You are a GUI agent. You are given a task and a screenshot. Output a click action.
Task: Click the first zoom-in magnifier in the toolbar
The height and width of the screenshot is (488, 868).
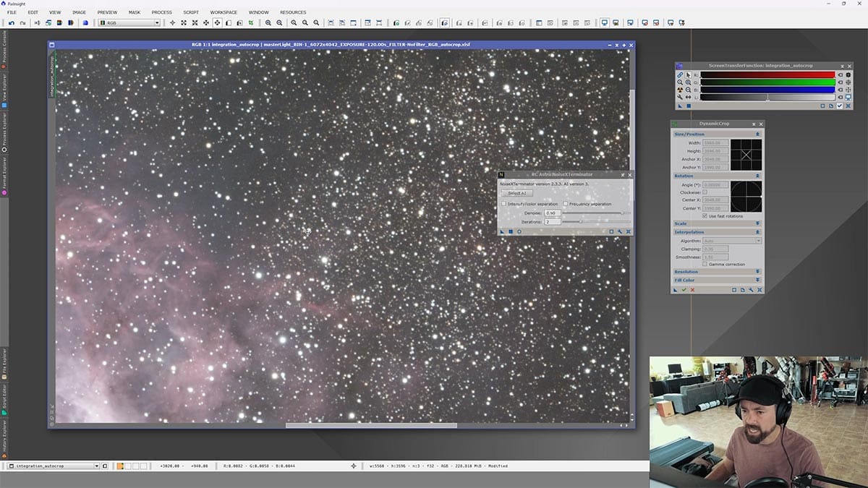click(x=268, y=23)
